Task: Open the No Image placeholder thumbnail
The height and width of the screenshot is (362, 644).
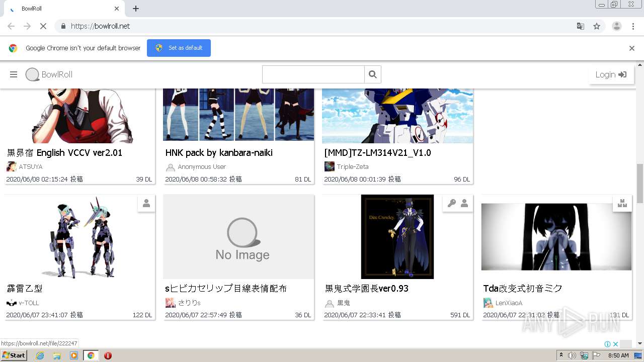Action: [x=238, y=237]
